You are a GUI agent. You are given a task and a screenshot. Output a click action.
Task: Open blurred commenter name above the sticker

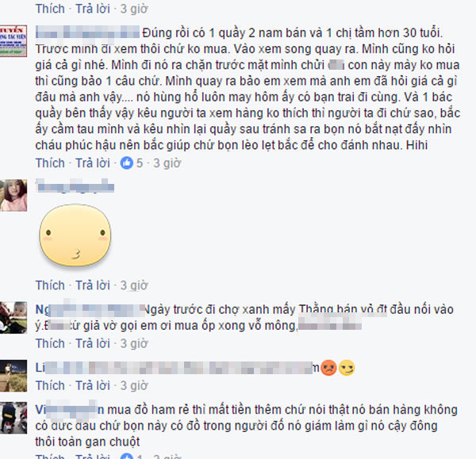coord(75,186)
